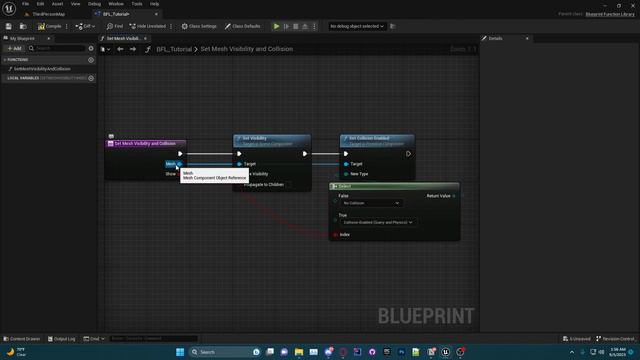This screenshot has width=640, height=360.
Task: Click the New Type input pin
Action: 346,174
